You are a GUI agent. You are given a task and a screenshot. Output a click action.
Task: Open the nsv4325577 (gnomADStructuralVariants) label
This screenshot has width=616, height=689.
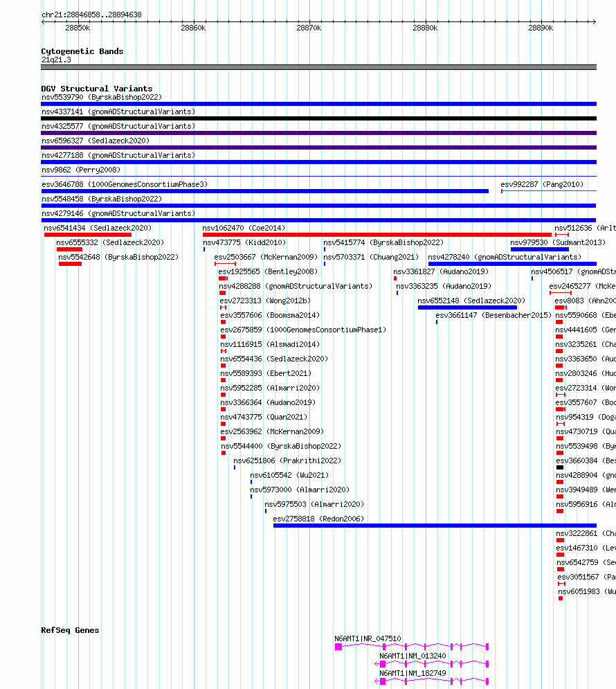click(x=118, y=126)
